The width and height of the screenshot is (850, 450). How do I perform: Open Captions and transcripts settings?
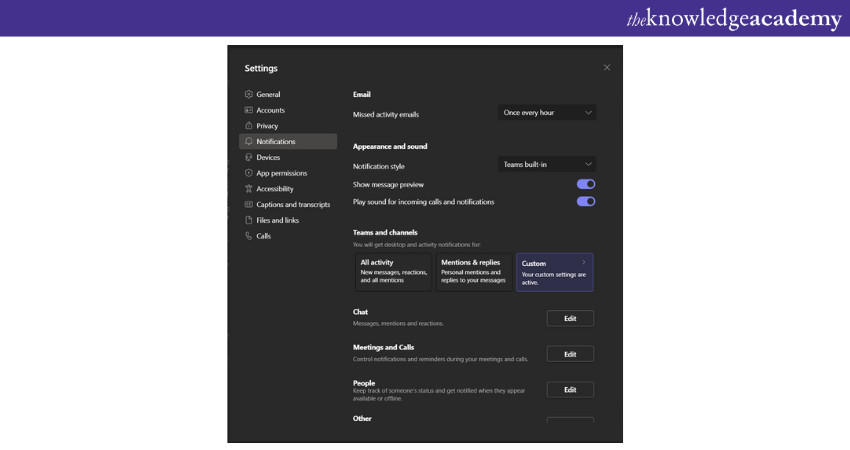(x=292, y=204)
